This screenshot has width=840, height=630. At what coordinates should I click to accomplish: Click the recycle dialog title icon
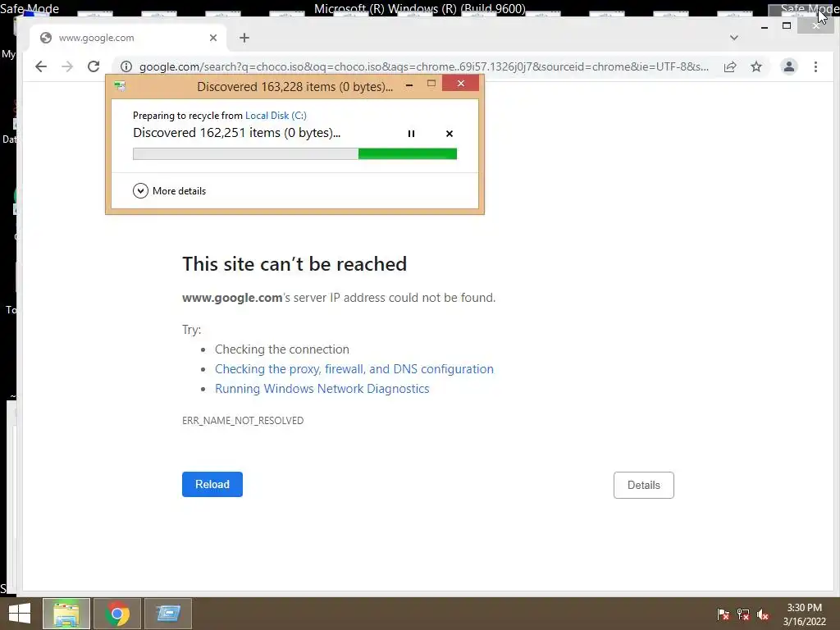point(120,86)
